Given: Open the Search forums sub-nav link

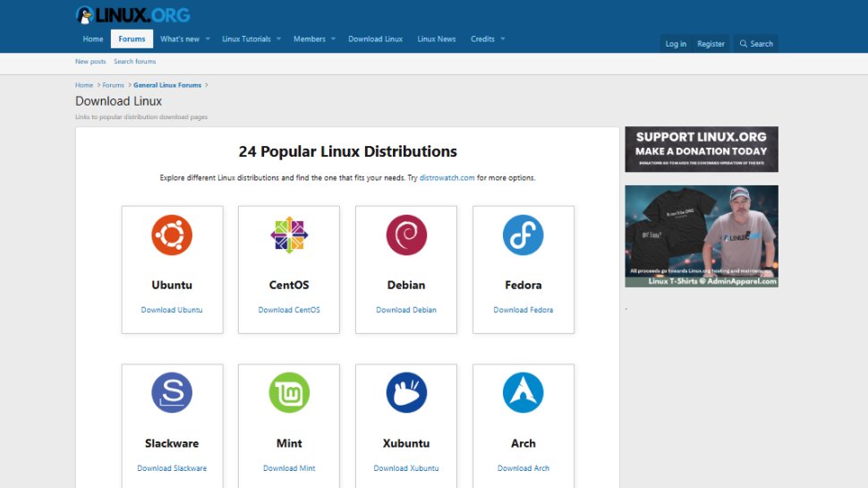Looking at the screenshot, I should coord(134,62).
